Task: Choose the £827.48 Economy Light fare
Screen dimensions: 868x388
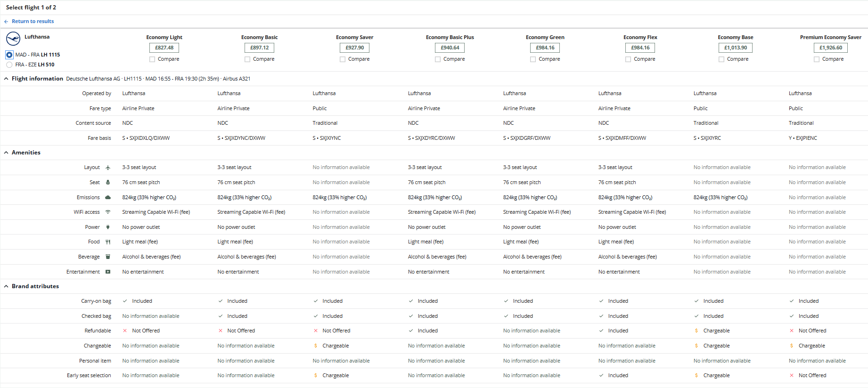Action: click(164, 48)
